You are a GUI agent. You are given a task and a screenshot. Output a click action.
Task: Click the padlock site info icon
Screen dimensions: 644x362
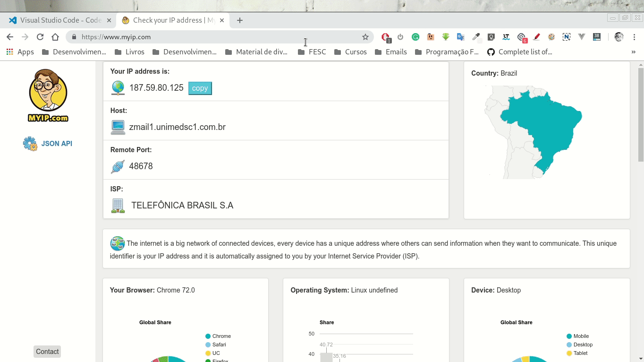point(74,37)
